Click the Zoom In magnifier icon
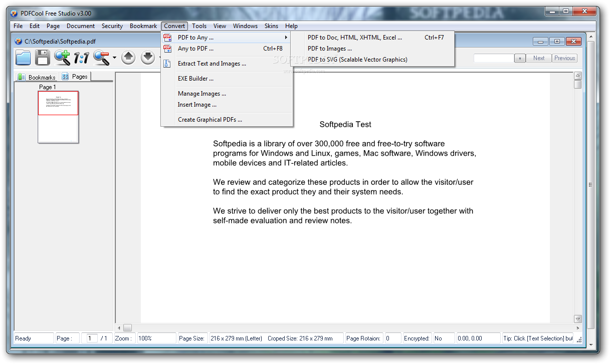Image resolution: width=610 pixels, height=364 pixels. [62, 58]
